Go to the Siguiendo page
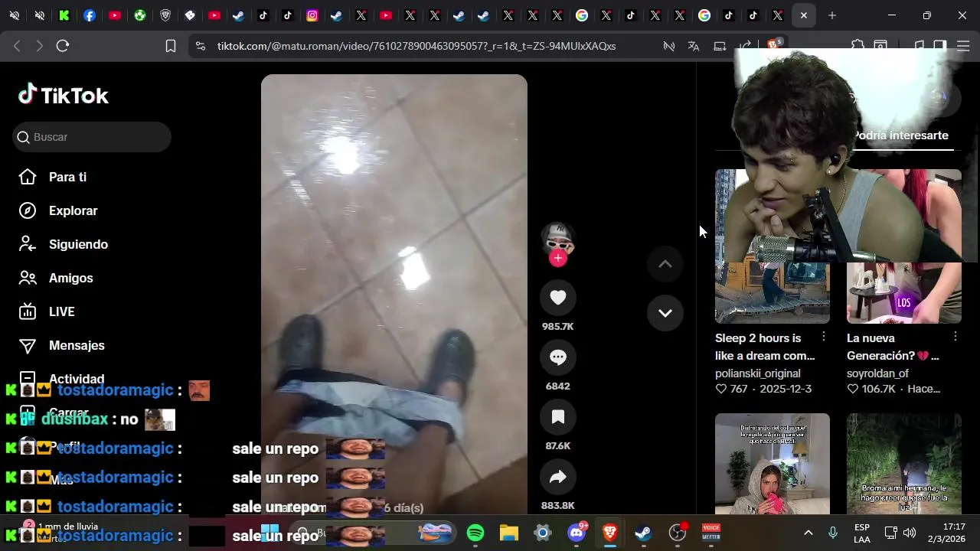This screenshot has width=980, height=551. click(x=78, y=244)
